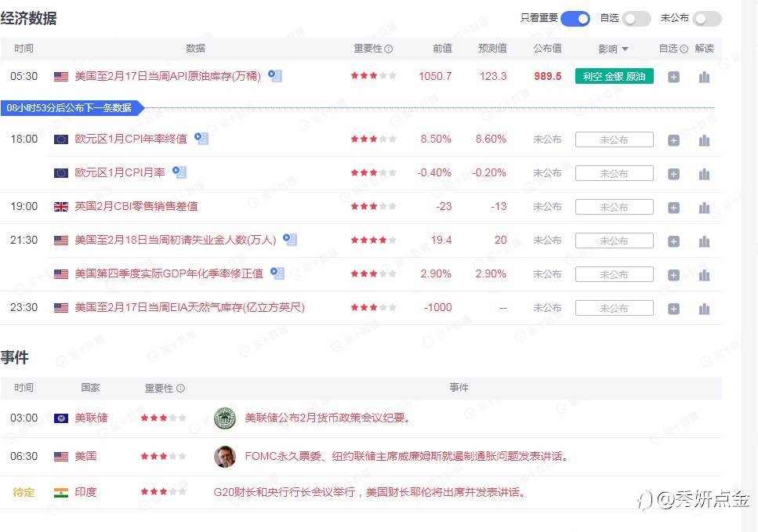Open 美国第四季度实际GDP年化季率修正值 link
This screenshot has width=758, height=532.
[x=169, y=273]
